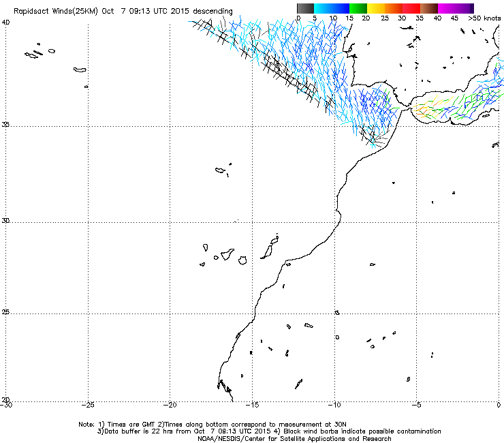Click the '-5' longitude axis label
The height and width of the screenshot is (443, 504).
pos(416,405)
